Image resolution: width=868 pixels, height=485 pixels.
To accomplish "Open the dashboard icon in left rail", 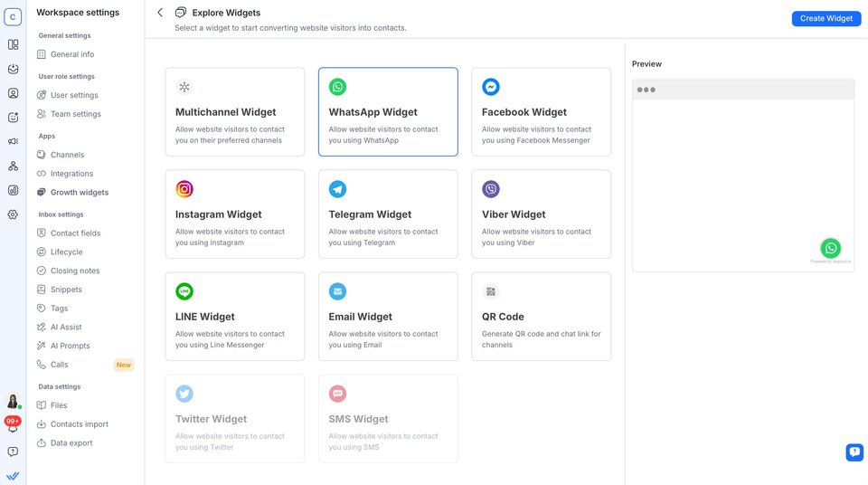I will [13, 44].
